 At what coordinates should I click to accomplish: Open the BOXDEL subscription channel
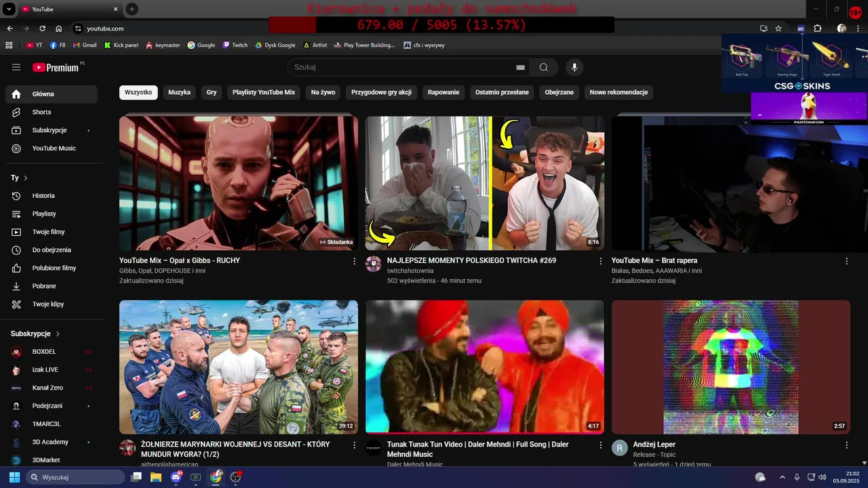(52, 352)
